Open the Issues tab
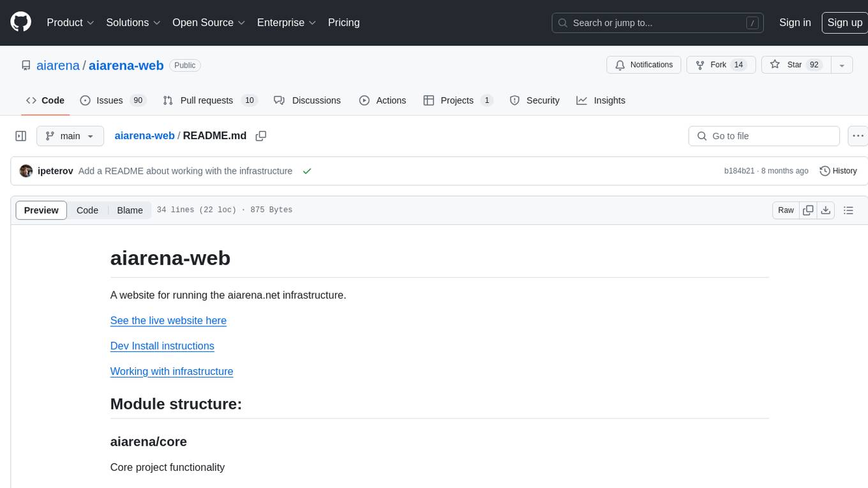Screen dimensions: 868x488 112,100
